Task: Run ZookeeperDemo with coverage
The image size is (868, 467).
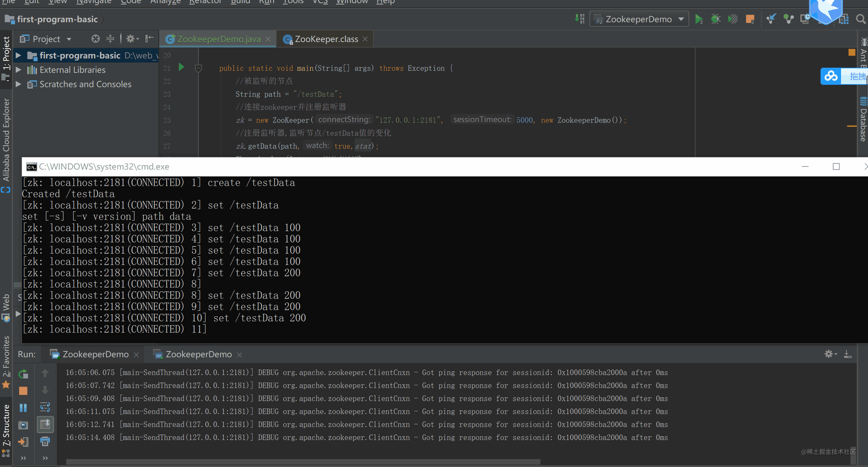Action: 733,19
